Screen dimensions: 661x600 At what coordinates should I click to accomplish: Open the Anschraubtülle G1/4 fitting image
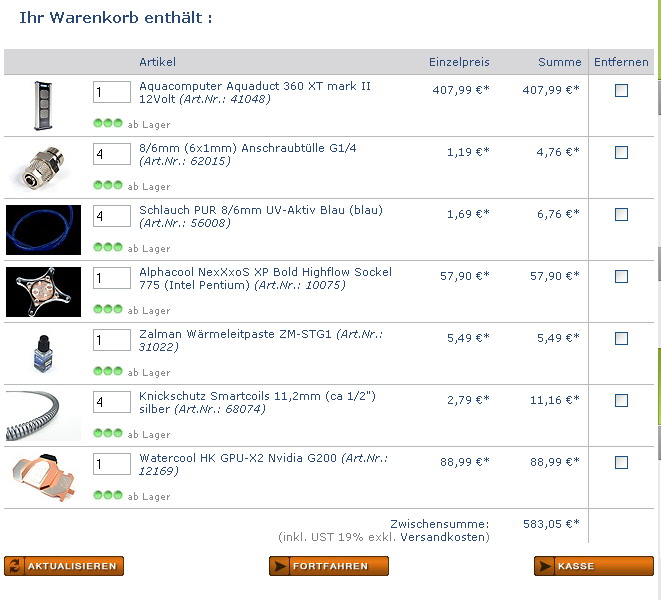point(43,168)
